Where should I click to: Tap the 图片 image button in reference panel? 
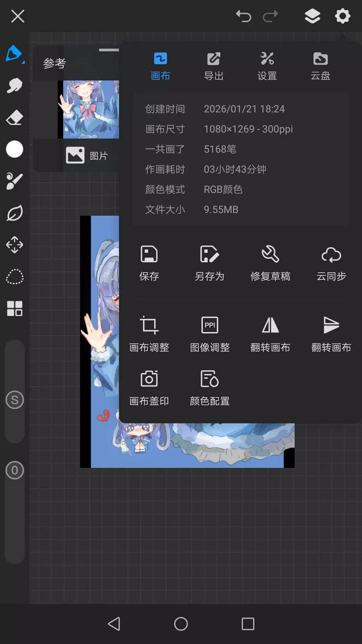[86, 155]
